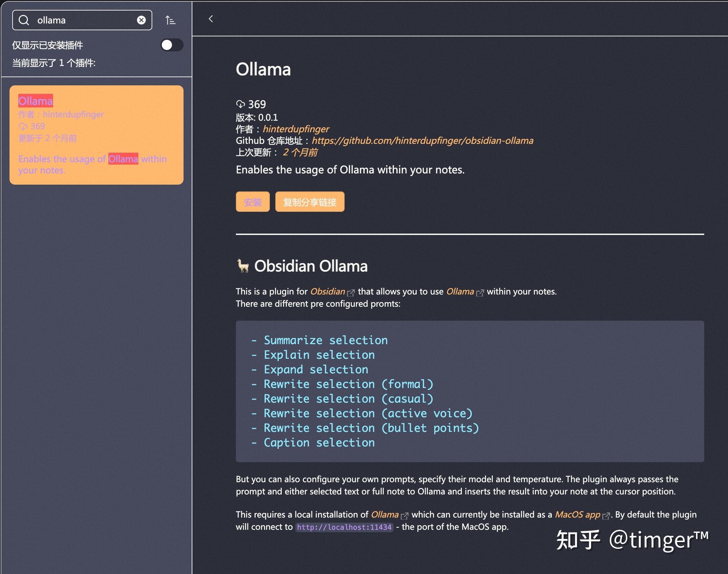Viewport: 728px width, 574px height.
Task: Toggle show installed plugins only
Action: coord(172,45)
